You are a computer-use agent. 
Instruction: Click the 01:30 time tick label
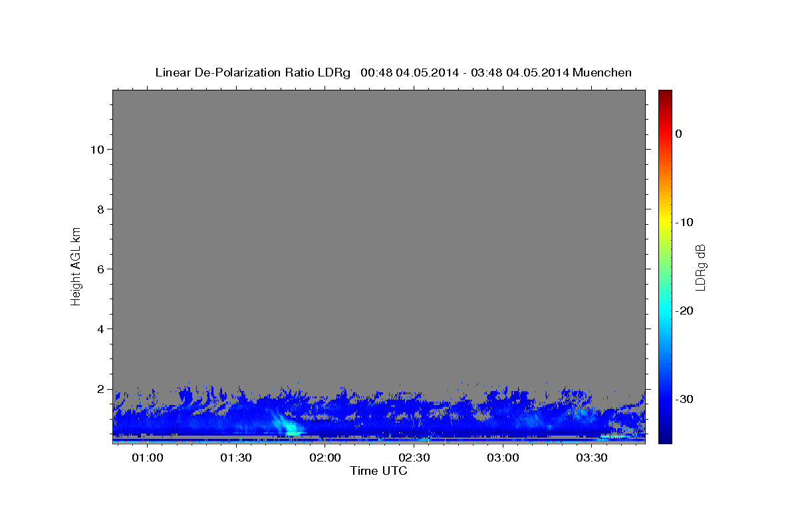pyautogui.click(x=236, y=458)
